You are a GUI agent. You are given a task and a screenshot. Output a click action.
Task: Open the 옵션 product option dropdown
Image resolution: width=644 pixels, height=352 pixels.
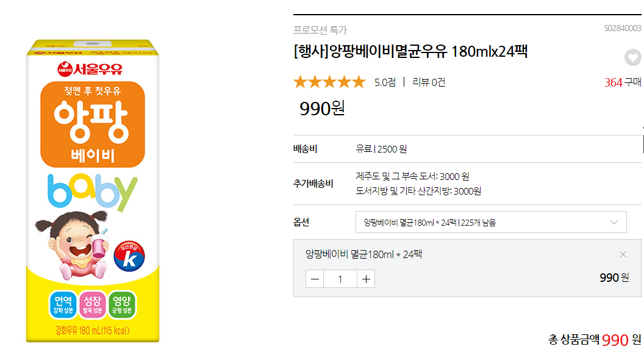coord(490,222)
